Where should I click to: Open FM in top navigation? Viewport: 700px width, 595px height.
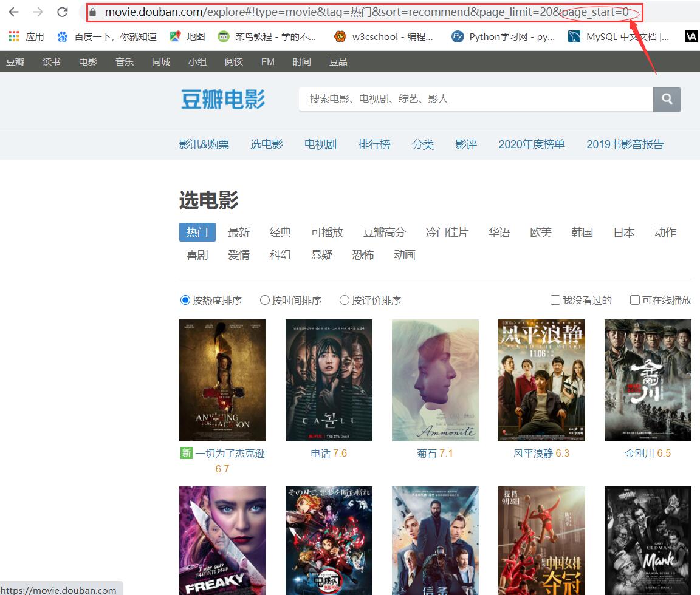click(268, 61)
